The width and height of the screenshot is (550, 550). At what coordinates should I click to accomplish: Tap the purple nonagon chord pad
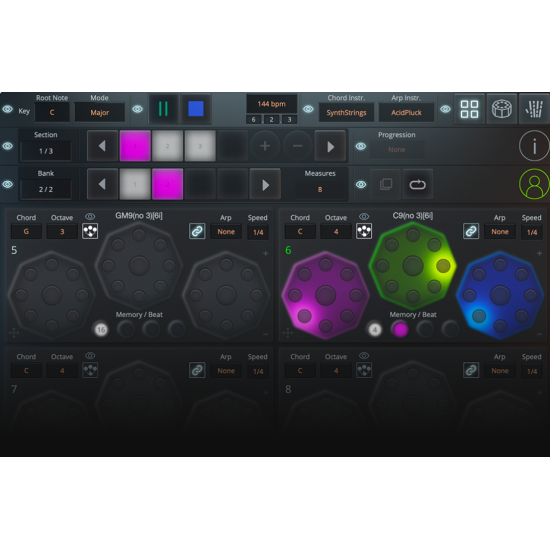point(326,295)
